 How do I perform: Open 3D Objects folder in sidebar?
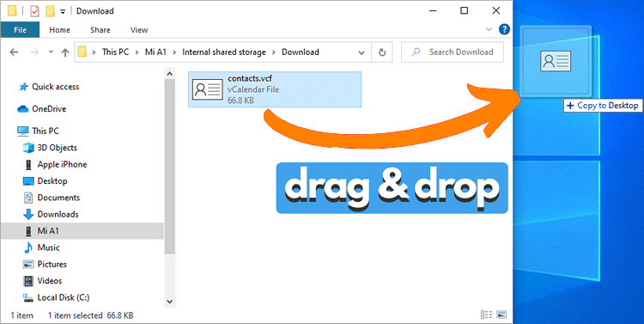click(57, 148)
